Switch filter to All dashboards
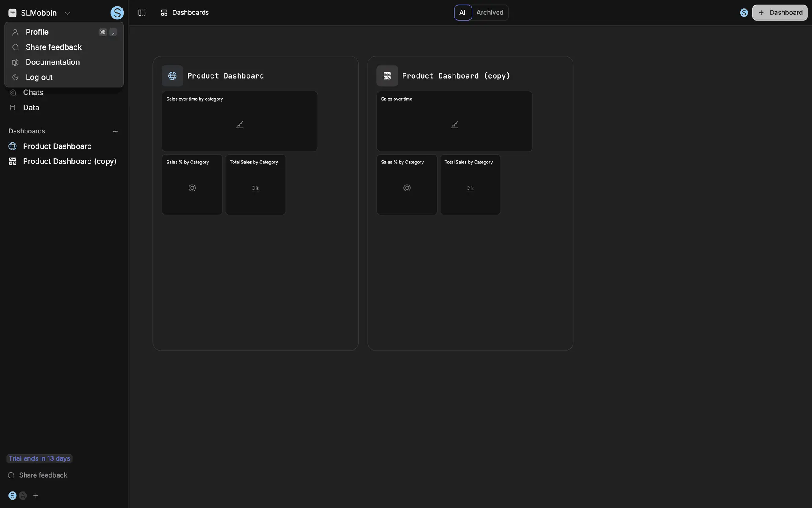 (x=463, y=13)
